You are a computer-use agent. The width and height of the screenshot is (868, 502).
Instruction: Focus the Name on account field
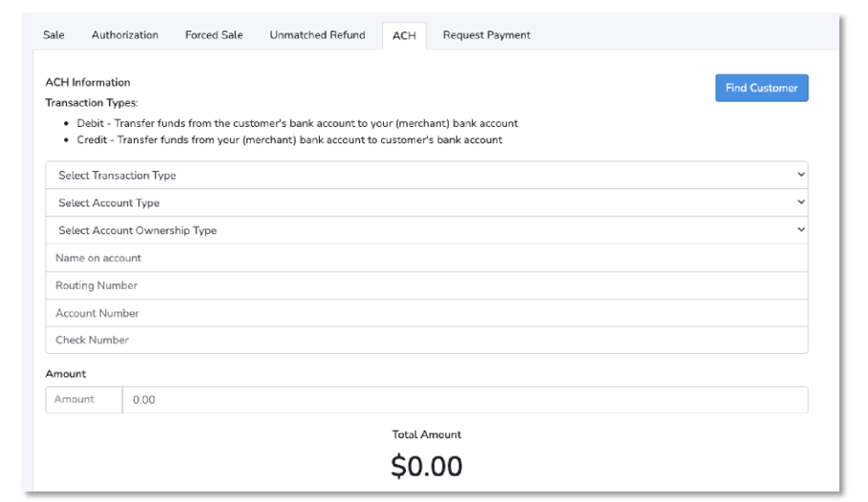pos(426,258)
